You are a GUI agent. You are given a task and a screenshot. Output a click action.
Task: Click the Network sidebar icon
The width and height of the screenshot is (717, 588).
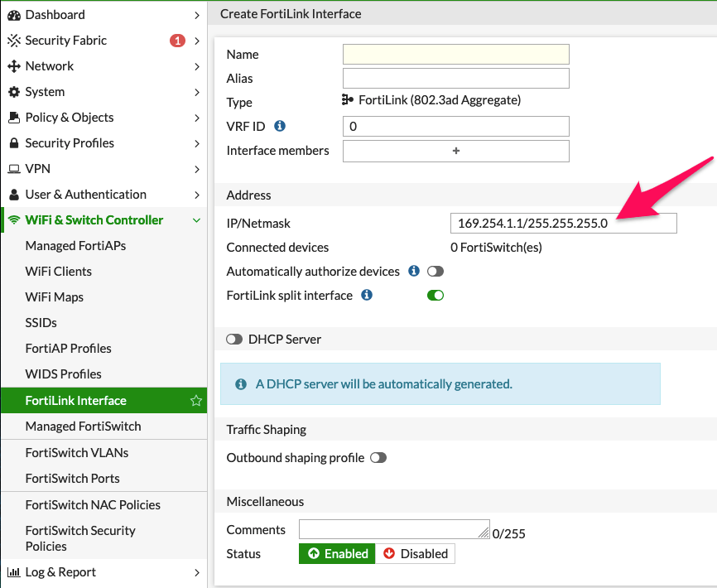tap(14, 65)
